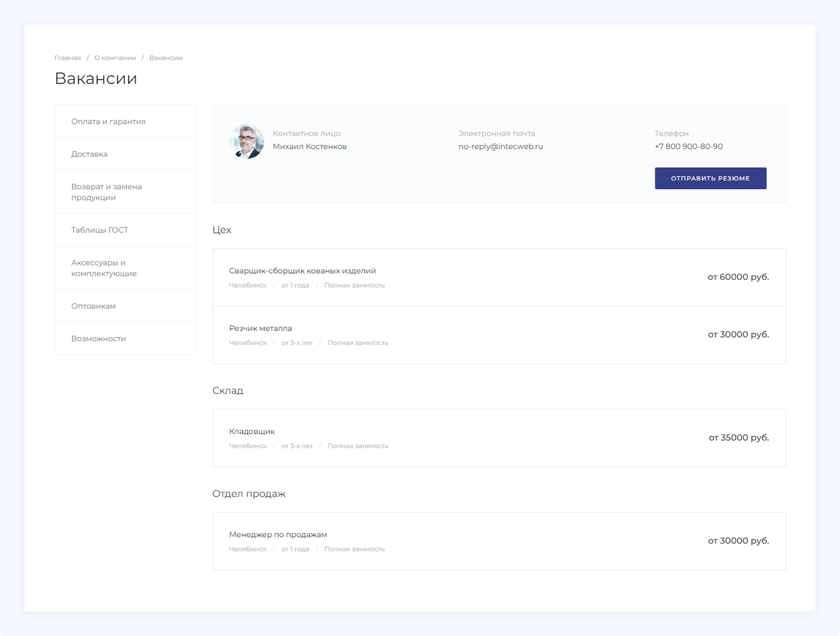
Task: Expand the Менеджер по продажам vacancy
Action: (278, 535)
